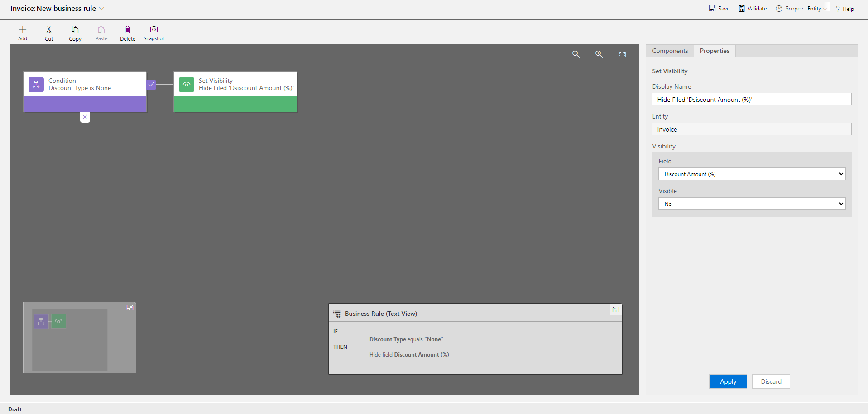Apply the Set Visibility changes
The width and height of the screenshot is (868, 414).
coord(728,381)
